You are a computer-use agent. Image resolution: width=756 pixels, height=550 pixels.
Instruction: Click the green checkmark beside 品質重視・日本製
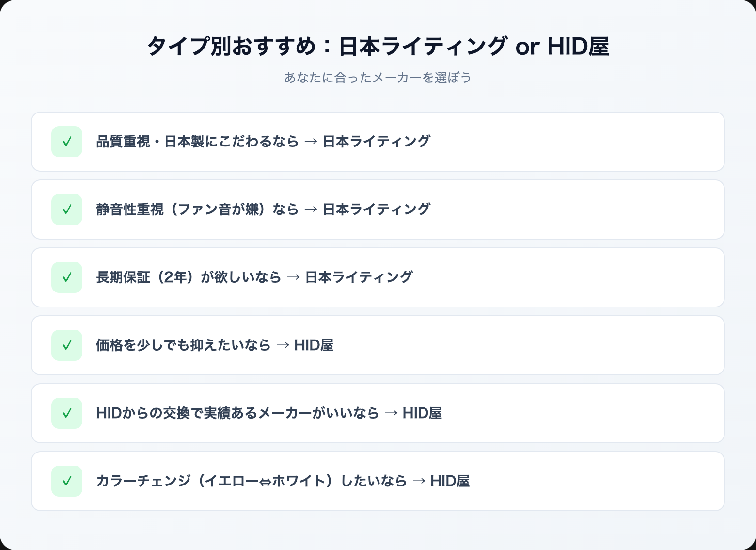(x=67, y=142)
